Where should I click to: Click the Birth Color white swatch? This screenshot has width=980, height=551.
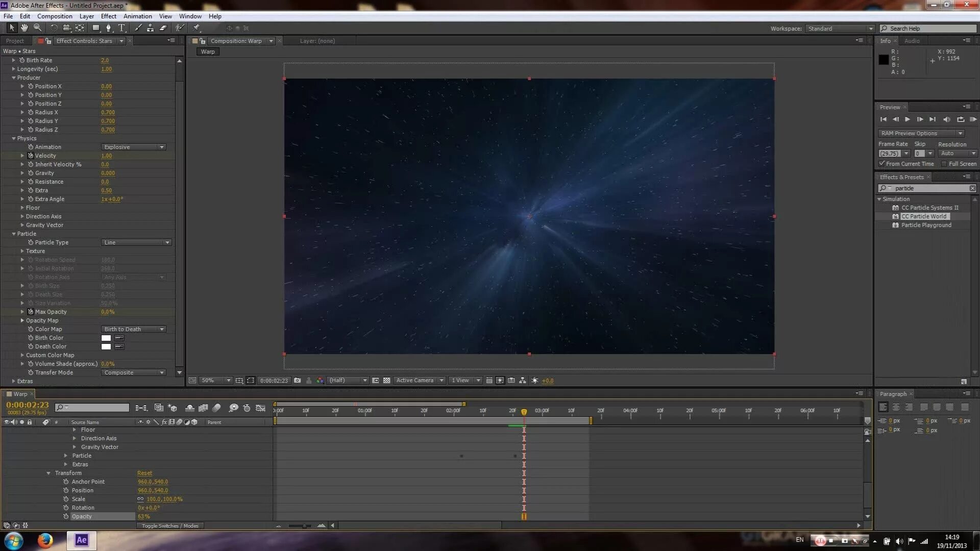point(106,338)
